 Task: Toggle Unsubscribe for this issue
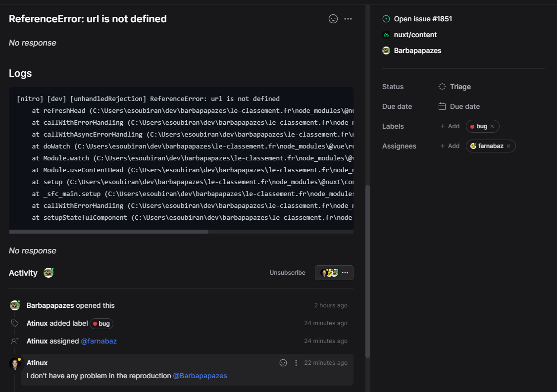click(x=287, y=272)
